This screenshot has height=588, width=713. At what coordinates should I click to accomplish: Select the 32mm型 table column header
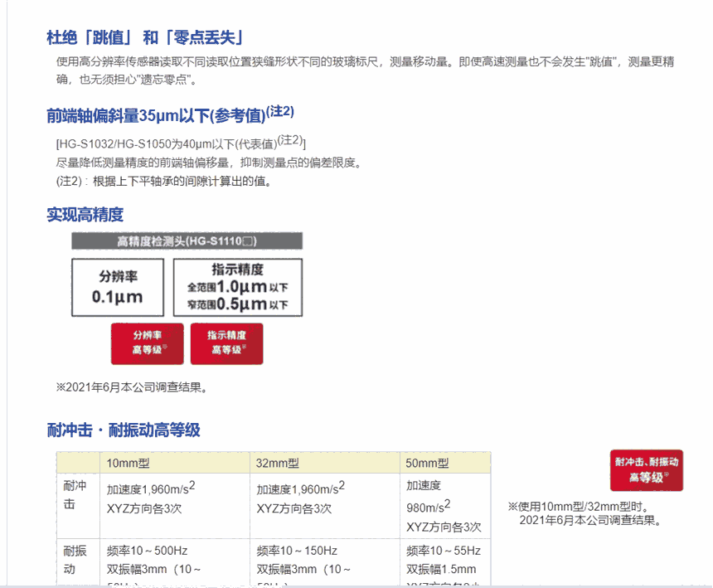(278, 463)
